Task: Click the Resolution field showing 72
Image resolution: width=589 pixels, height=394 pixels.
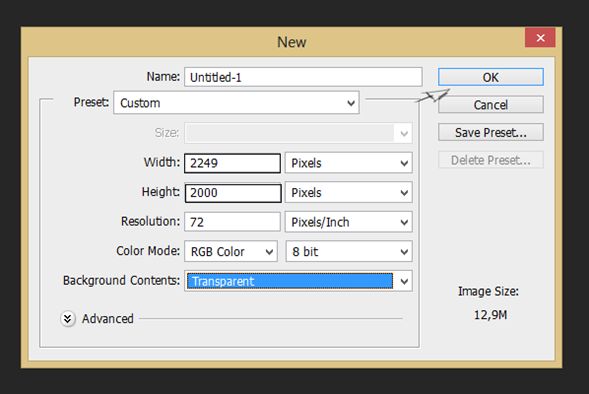Action: (232, 222)
